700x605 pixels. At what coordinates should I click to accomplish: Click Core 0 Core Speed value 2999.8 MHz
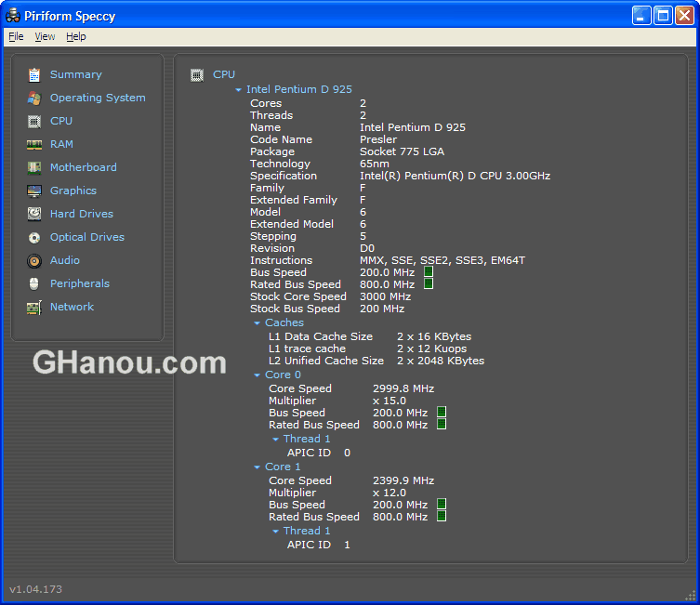point(403,388)
